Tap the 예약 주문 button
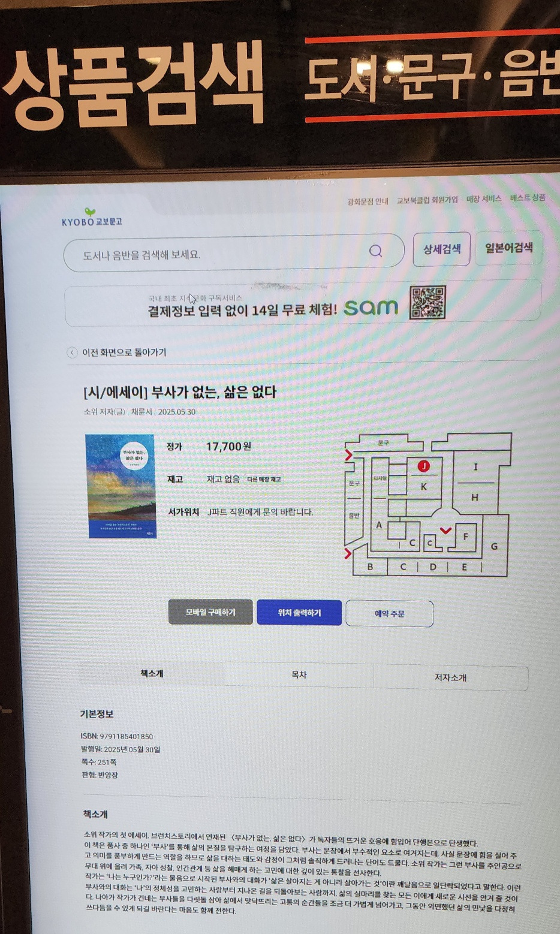 [390, 614]
